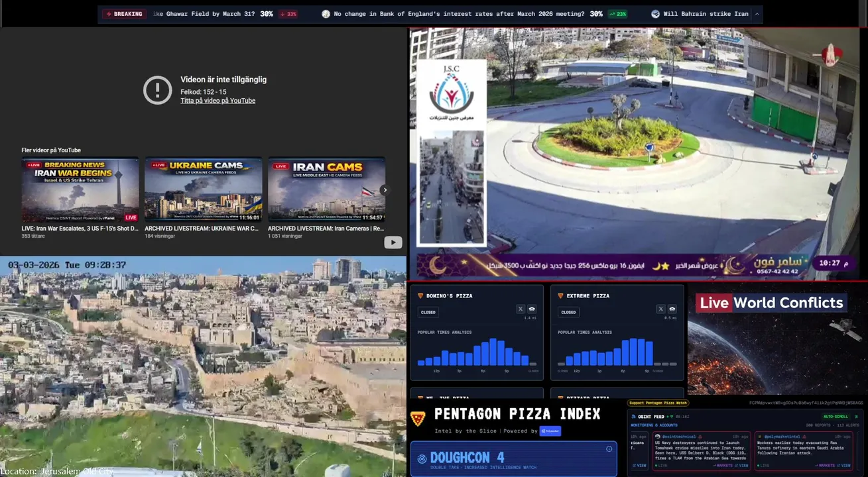Click the info icon on the DOUGHCON 4 panel

pos(609,449)
